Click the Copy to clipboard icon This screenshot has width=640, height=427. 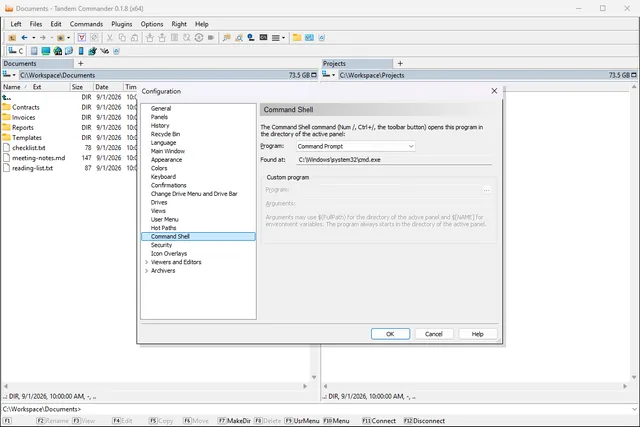[122, 38]
